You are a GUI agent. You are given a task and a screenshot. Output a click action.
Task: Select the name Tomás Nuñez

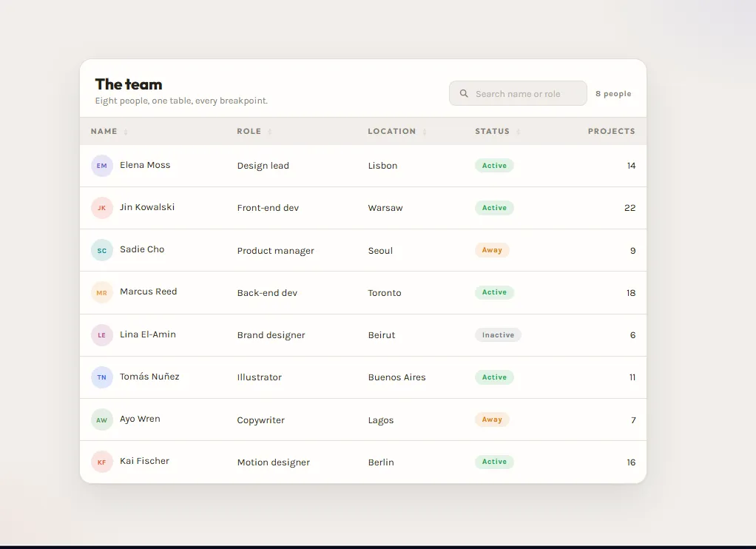[149, 377]
